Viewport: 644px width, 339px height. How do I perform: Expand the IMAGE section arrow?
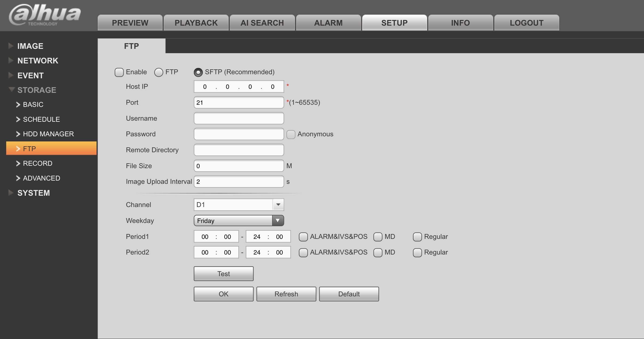point(11,46)
